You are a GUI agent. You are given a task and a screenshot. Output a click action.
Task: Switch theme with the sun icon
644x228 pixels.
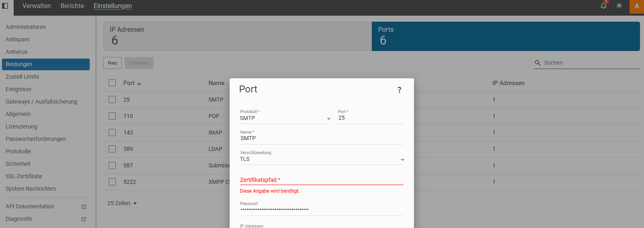pos(619,6)
